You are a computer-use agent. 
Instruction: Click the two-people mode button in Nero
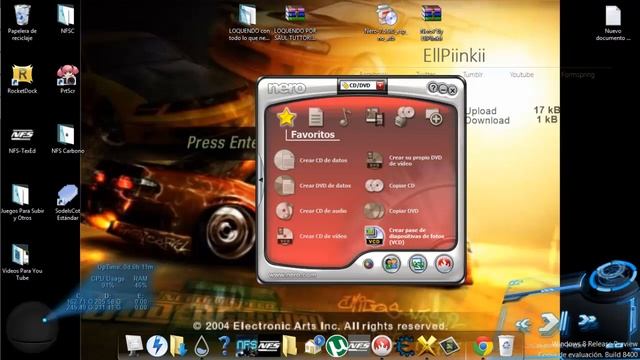click(391, 263)
